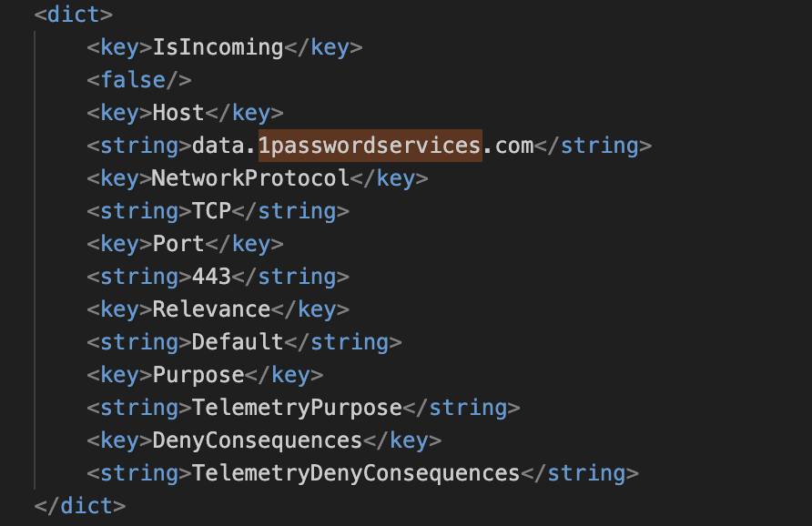The height and width of the screenshot is (526, 812).
Task: Click the Port key name
Action: pos(178,244)
